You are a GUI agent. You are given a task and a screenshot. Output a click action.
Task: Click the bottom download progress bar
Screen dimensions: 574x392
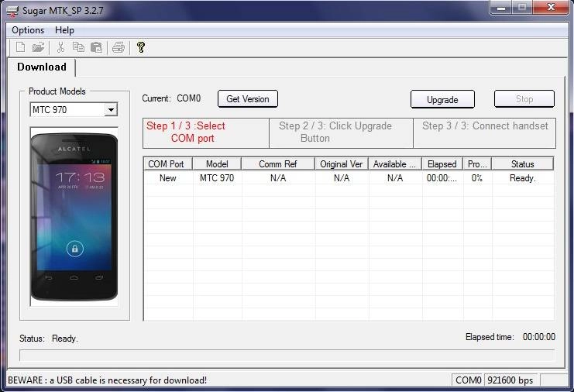pyautogui.click(x=287, y=356)
